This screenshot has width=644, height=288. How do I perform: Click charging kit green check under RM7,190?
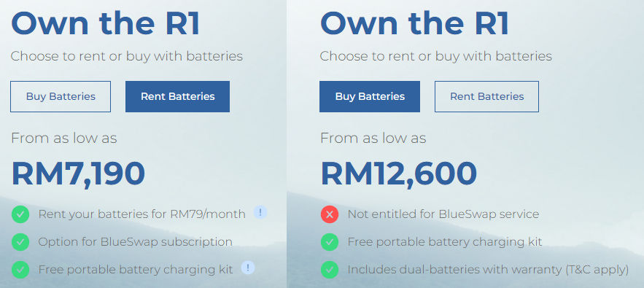point(20,270)
